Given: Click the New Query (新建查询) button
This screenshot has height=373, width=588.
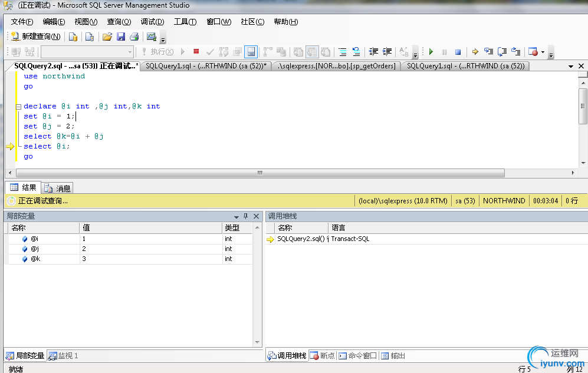Looking at the screenshot, I should [x=35, y=37].
